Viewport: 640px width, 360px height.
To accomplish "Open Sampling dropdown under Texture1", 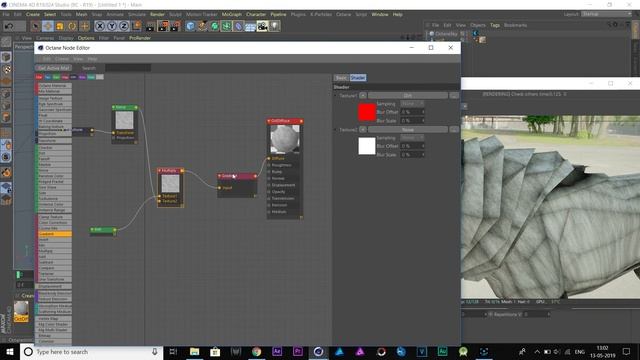I will pos(412,104).
